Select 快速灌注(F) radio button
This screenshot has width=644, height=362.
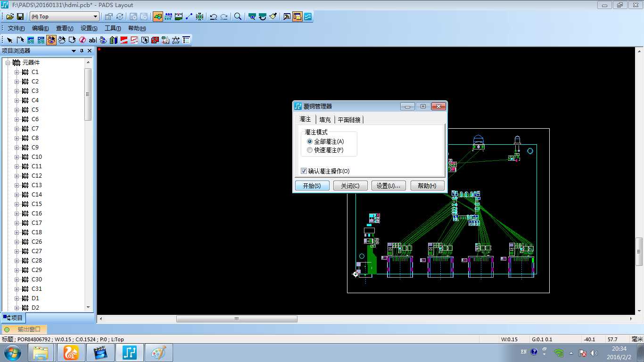pyautogui.click(x=310, y=150)
